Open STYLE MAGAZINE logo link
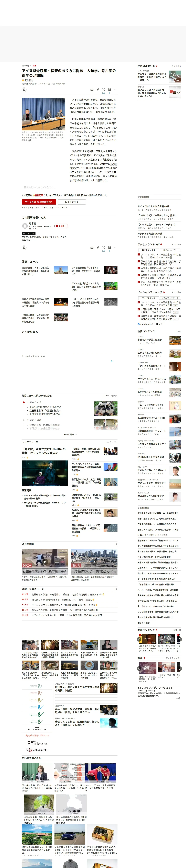The image size is (186, 868). point(37,729)
